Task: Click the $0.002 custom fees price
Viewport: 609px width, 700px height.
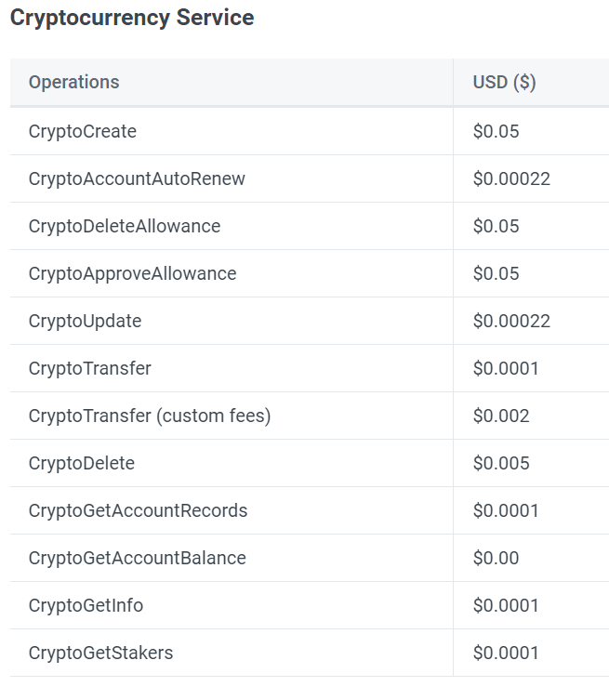Action: pyautogui.click(x=501, y=416)
